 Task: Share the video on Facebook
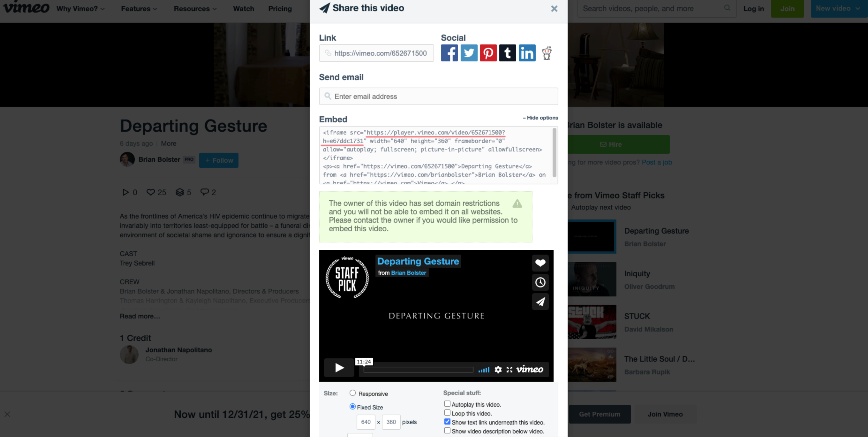(x=449, y=53)
